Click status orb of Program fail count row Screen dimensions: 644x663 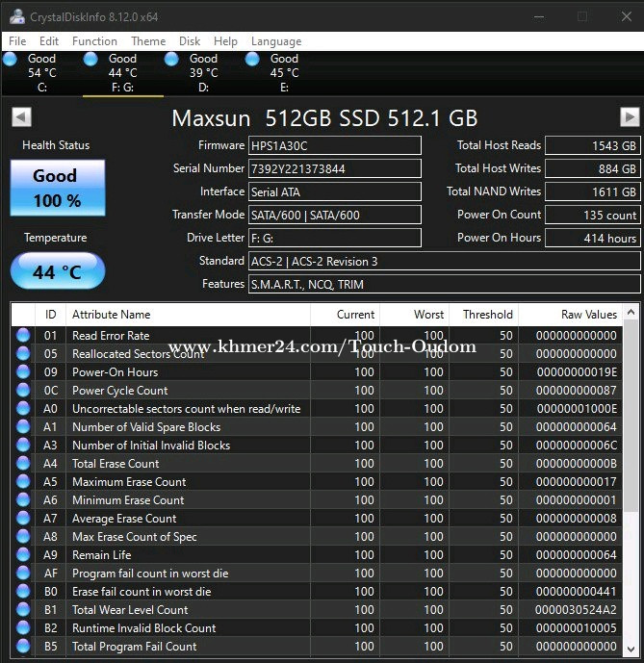[23, 573]
